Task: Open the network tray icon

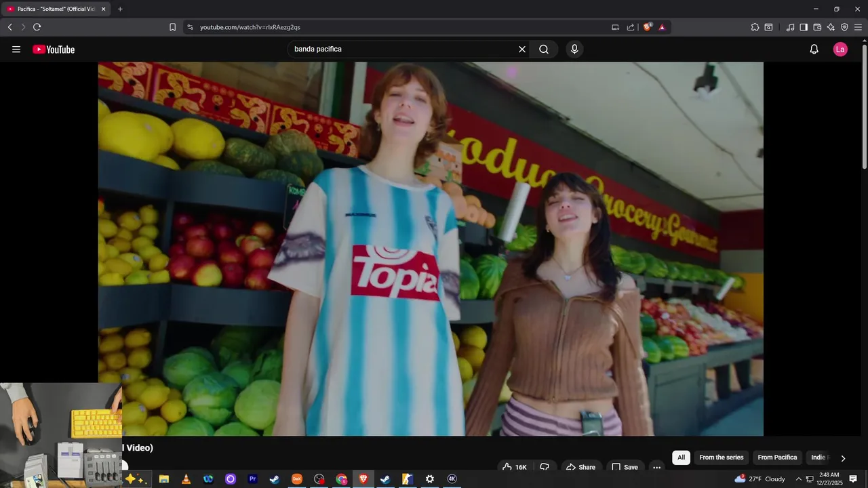Action: click(810, 479)
